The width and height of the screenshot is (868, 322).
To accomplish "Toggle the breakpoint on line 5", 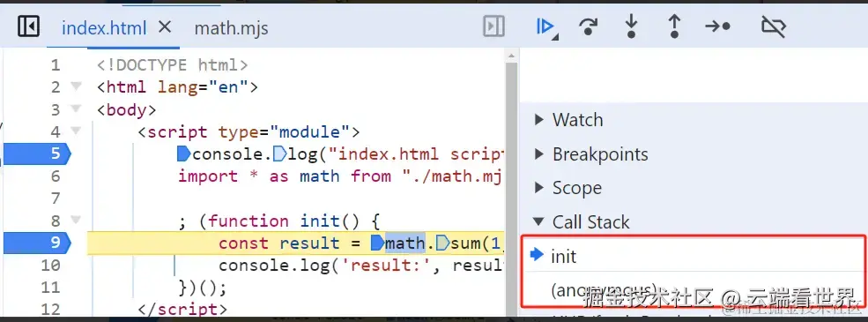I will [38, 154].
